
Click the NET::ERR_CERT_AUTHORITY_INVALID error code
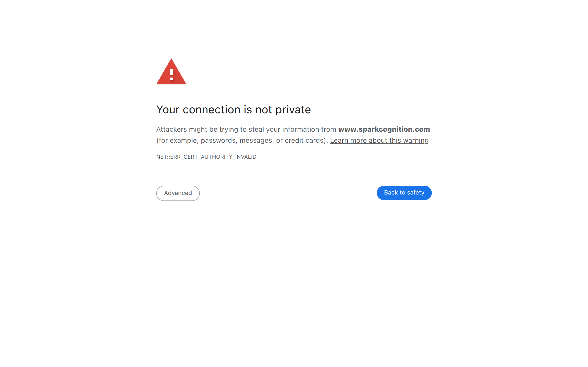[206, 157]
